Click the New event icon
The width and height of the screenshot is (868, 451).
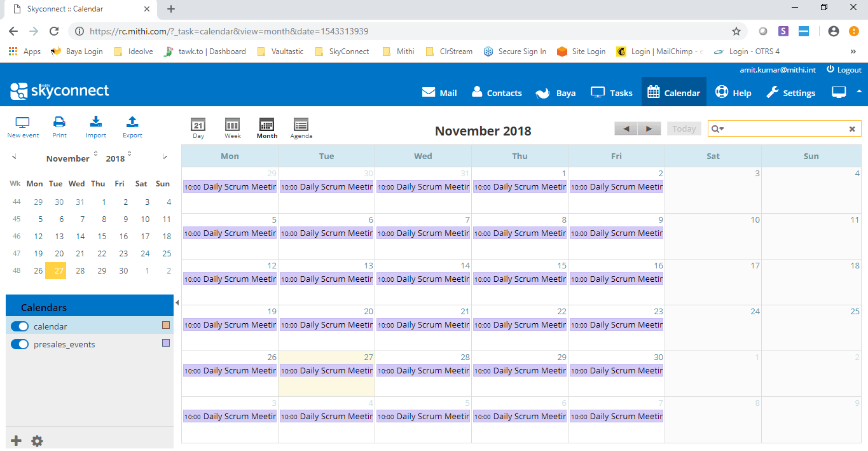(23, 127)
